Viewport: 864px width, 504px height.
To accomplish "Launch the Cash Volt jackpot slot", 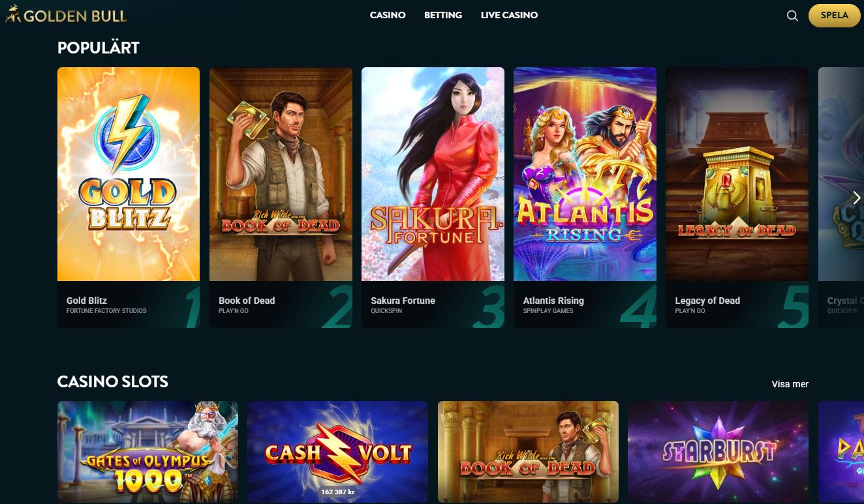I will pos(337,452).
